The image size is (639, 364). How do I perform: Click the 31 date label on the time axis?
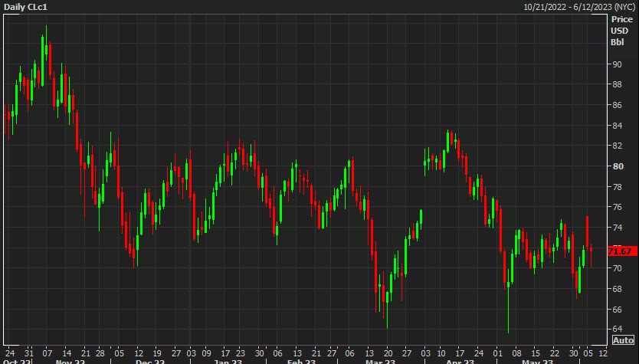click(29, 353)
